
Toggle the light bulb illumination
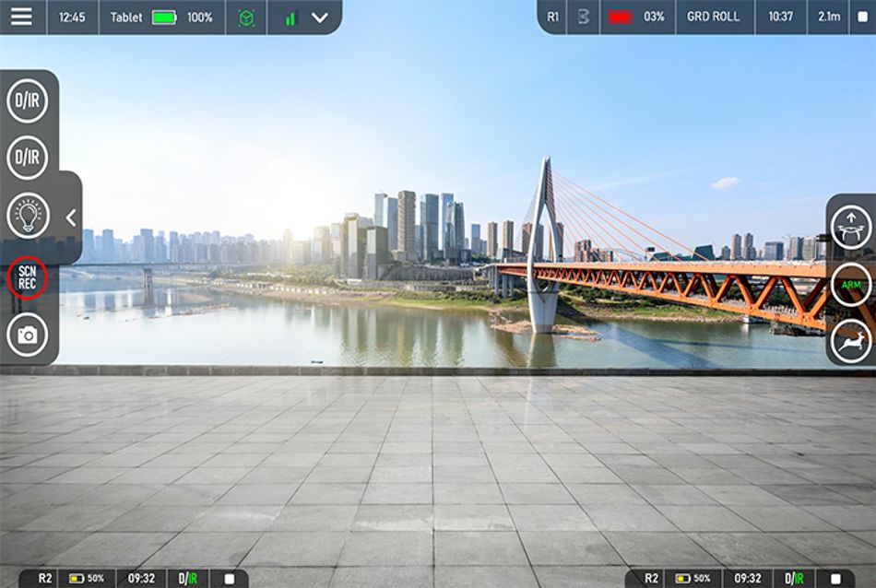pos(28,216)
